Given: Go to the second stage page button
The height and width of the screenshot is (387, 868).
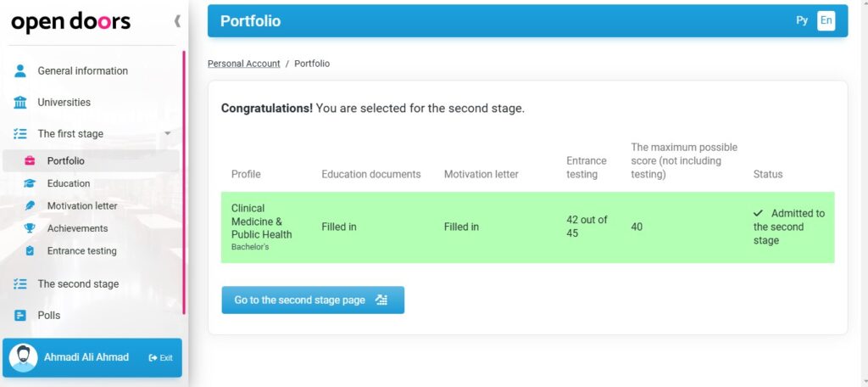Looking at the screenshot, I should tap(313, 300).
